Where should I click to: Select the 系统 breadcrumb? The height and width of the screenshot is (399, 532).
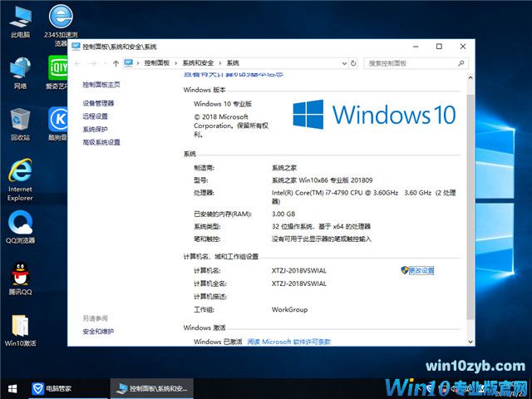pyautogui.click(x=233, y=63)
